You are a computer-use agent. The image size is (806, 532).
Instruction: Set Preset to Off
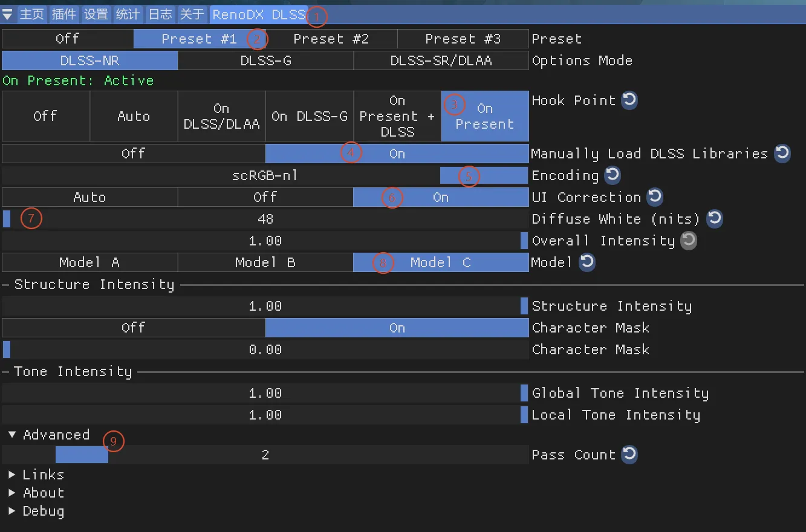tap(68, 39)
